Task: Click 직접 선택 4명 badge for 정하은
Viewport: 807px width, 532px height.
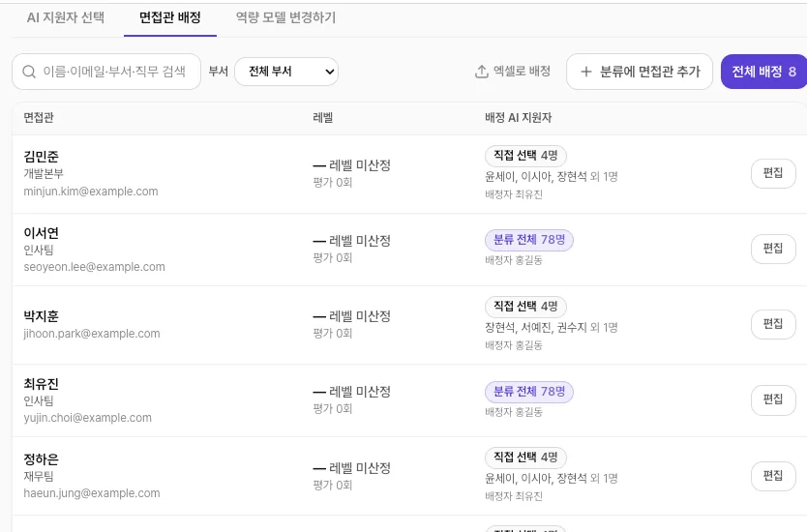Action: pos(525,458)
